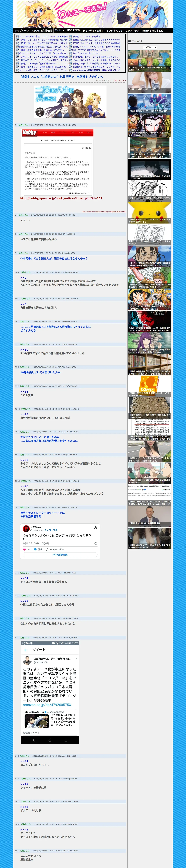Image resolution: width=186 pixels, height=868 pixels.
Task: Click post 34 text 担当イラストレーターのツイートで草
Action: click(x=43, y=513)
